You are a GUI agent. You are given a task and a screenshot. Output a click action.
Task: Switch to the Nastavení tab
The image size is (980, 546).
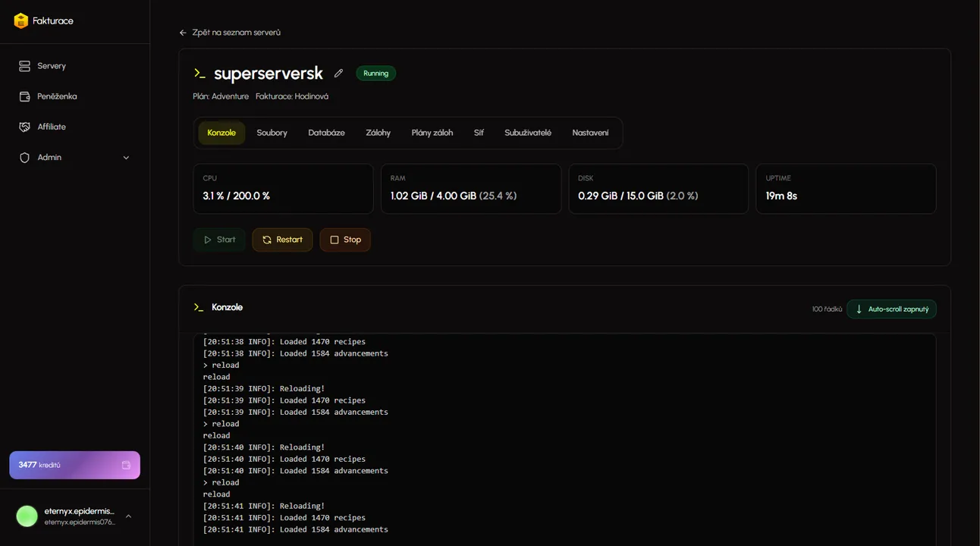coord(590,133)
